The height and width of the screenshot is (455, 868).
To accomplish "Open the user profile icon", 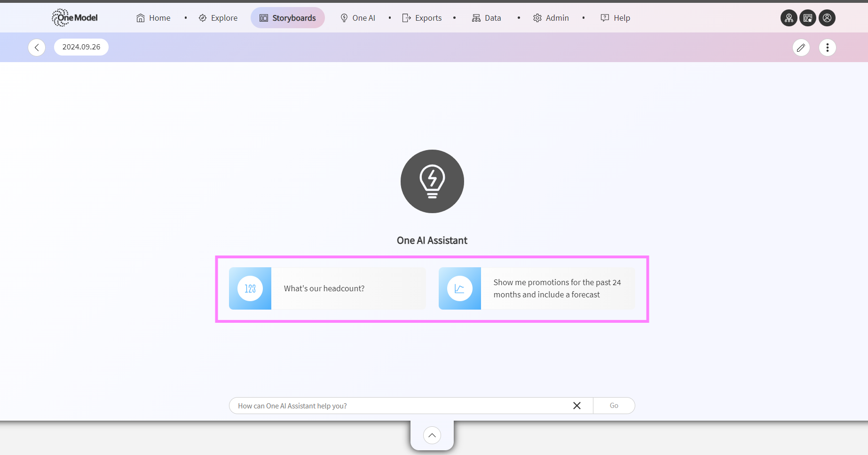I will pos(827,18).
